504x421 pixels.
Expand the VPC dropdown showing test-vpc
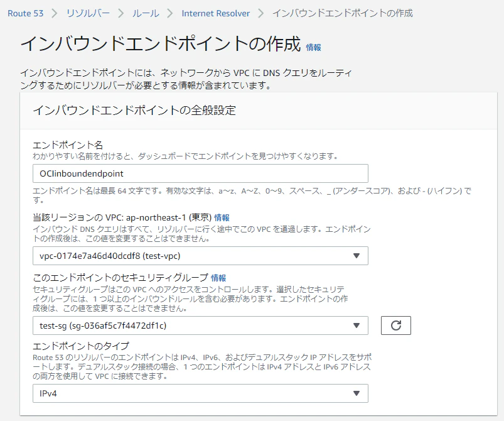[x=200, y=256]
